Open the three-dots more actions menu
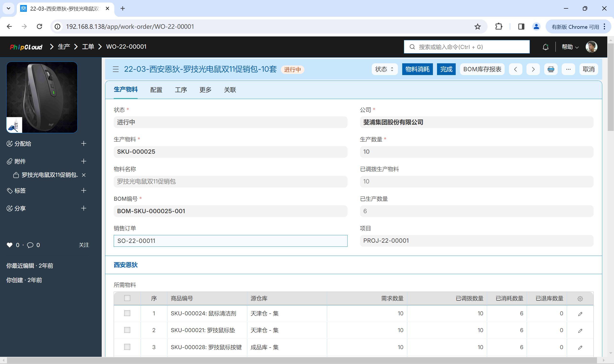Image resolution: width=614 pixels, height=364 pixels. pos(568,69)
